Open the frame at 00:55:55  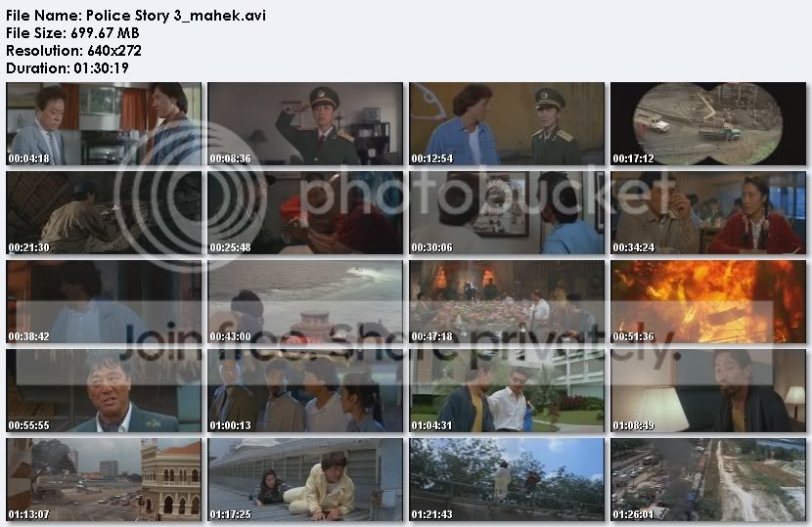[x=104, y=391]
